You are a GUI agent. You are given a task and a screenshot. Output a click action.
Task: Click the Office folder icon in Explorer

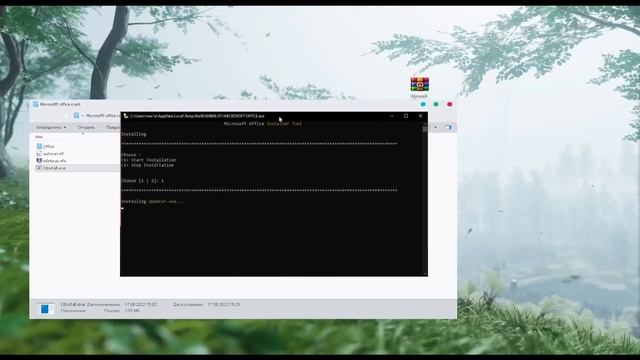pos(39,146)
